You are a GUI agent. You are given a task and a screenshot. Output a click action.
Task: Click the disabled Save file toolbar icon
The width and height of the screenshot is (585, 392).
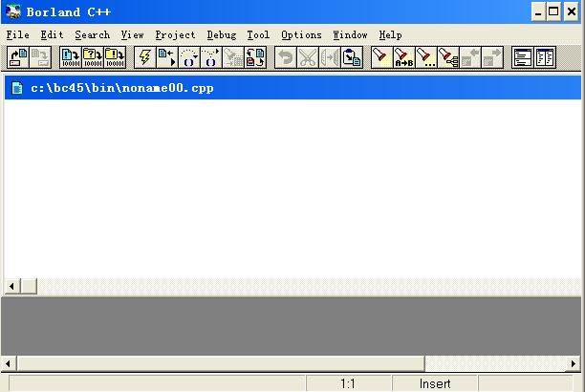pos(40,57)
